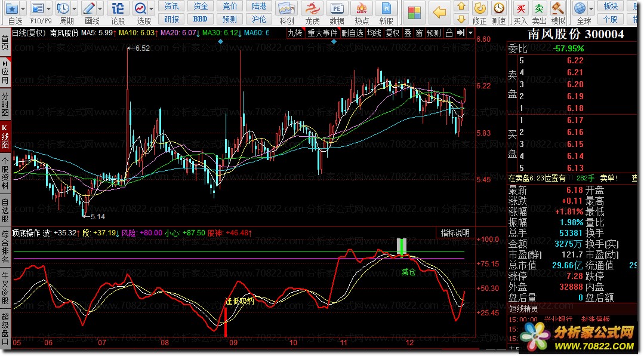Switch to the 个股资料 sidebar tab

[5, 173]
